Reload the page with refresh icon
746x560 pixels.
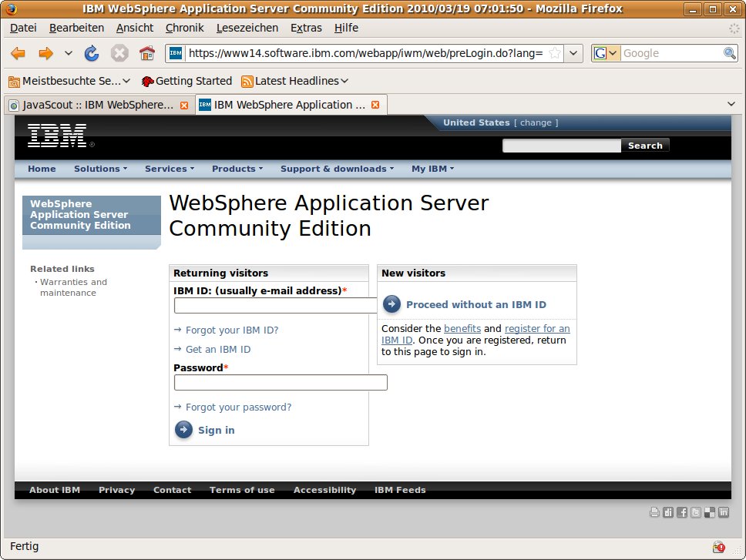(92, 53)
